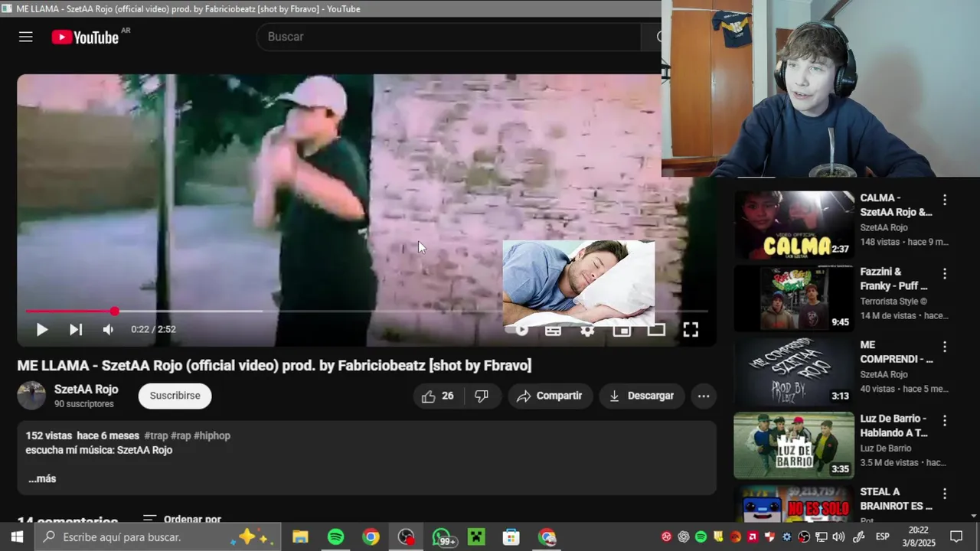The width and height of the screenshot is (980, 551).
Task: Open WhatsApp from the taskbar
Action: coord(443,537)
